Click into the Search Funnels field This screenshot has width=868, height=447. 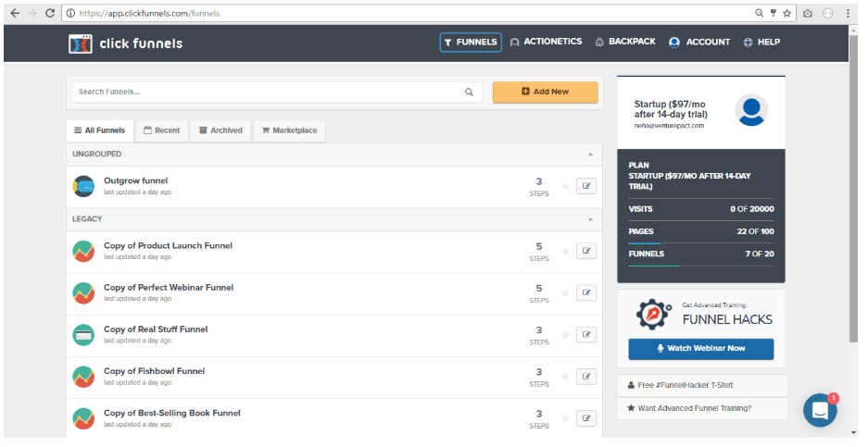pyautogui.click(x=277, y=93)
